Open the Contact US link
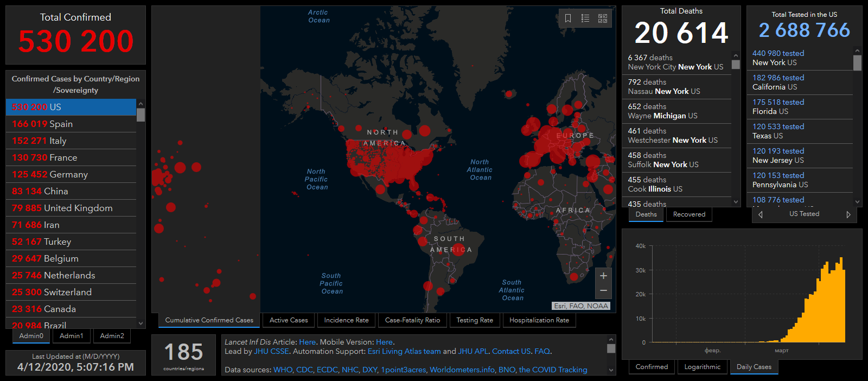868x381 pixels. (511, 351)
